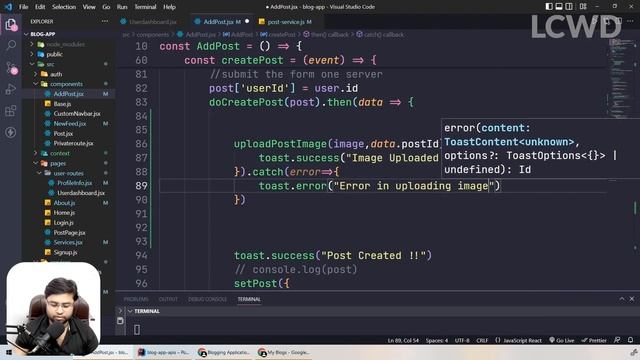Toggle primary sidebar layout icon
Viewport: 640px width, 360px height.
[x=549, y=7]
